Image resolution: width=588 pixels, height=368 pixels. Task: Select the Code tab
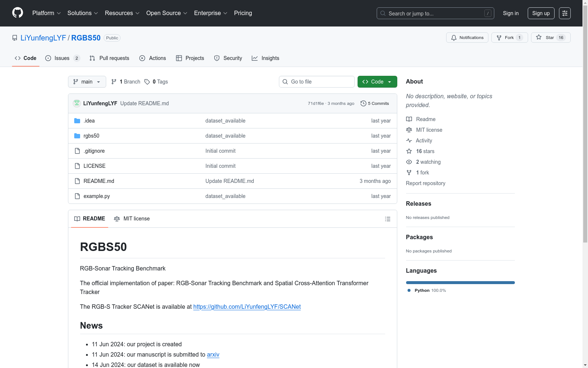point(26,58)
